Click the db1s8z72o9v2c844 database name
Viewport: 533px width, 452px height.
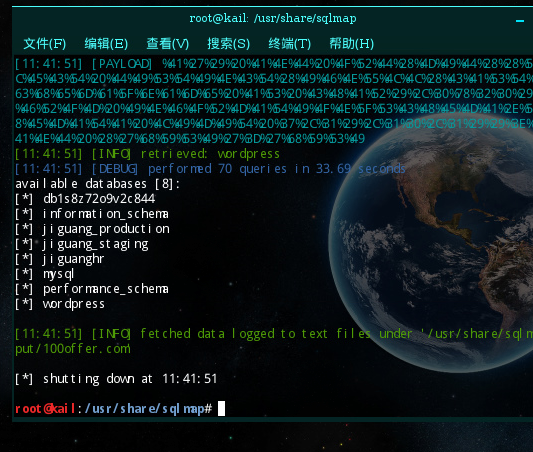pos(99,199)
